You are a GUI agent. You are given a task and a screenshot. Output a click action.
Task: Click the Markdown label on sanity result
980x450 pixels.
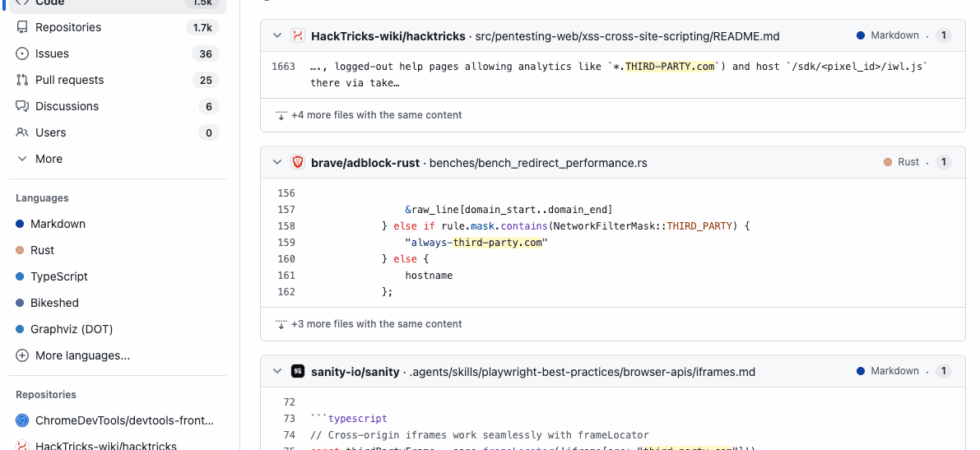click(895, 371)
